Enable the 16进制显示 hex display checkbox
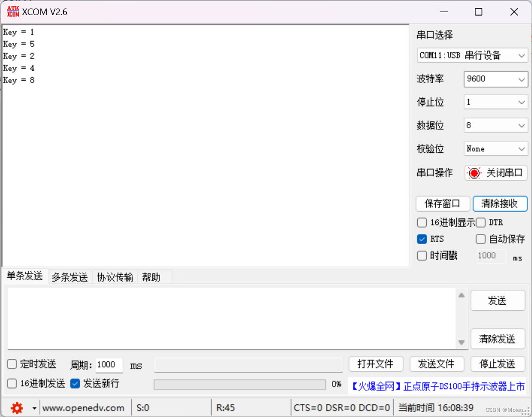This screenshot has width=532, height=417. click(422, 222)
